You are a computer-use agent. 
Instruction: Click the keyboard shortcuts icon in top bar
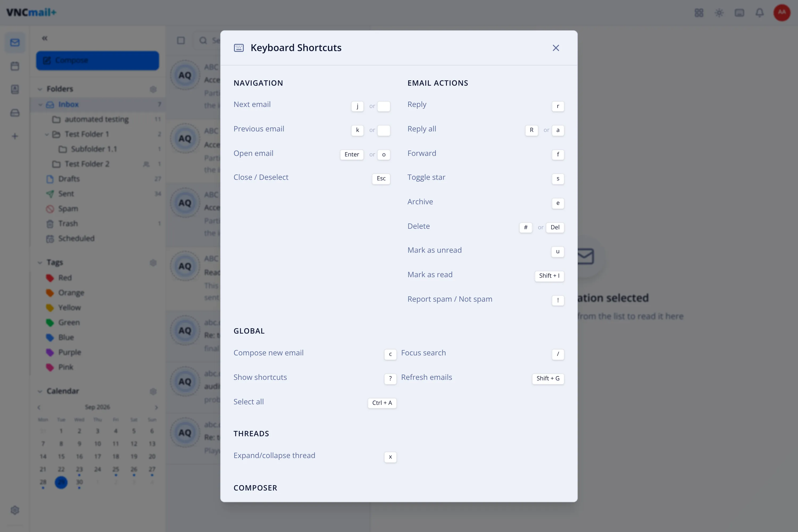click(x=739, y=13)
